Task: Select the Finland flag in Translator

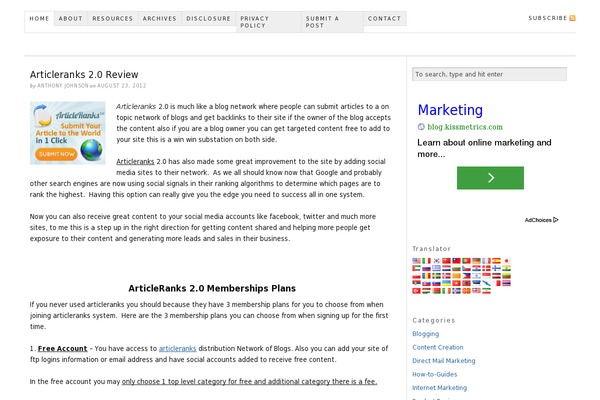Action: tap(496, 268)
